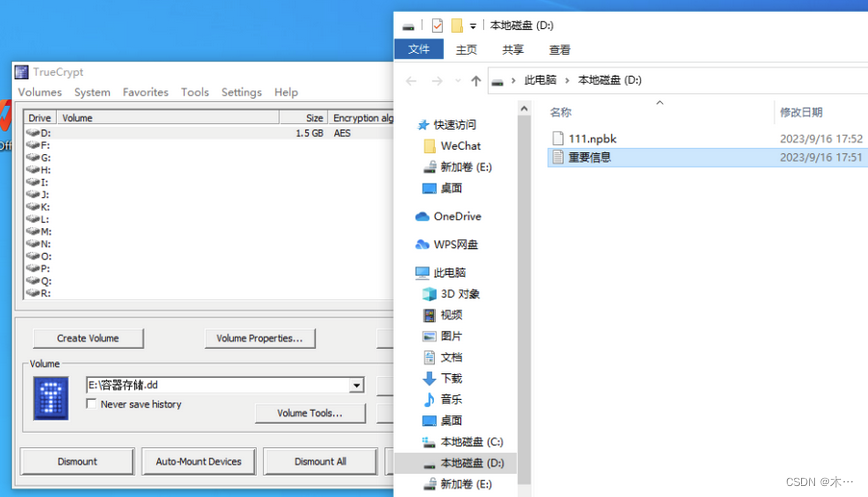Click the Dismount button
The height and width of the screenshot is (497, 868).
click(x=77, y=462)
